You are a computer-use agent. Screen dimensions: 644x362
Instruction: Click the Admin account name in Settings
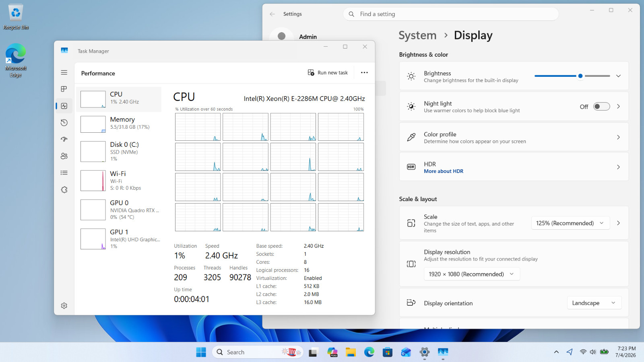coord(308,37)
